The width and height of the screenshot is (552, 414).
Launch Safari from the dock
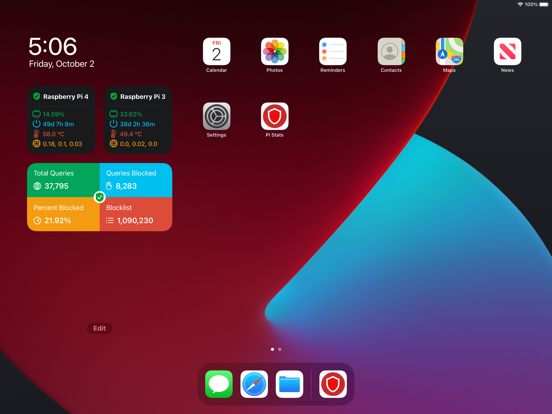click(x=254, y=384)
